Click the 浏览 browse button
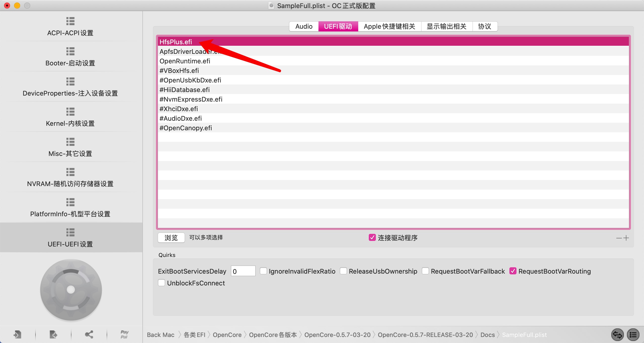Screen dimensions: 644x343 coord(171,238)
